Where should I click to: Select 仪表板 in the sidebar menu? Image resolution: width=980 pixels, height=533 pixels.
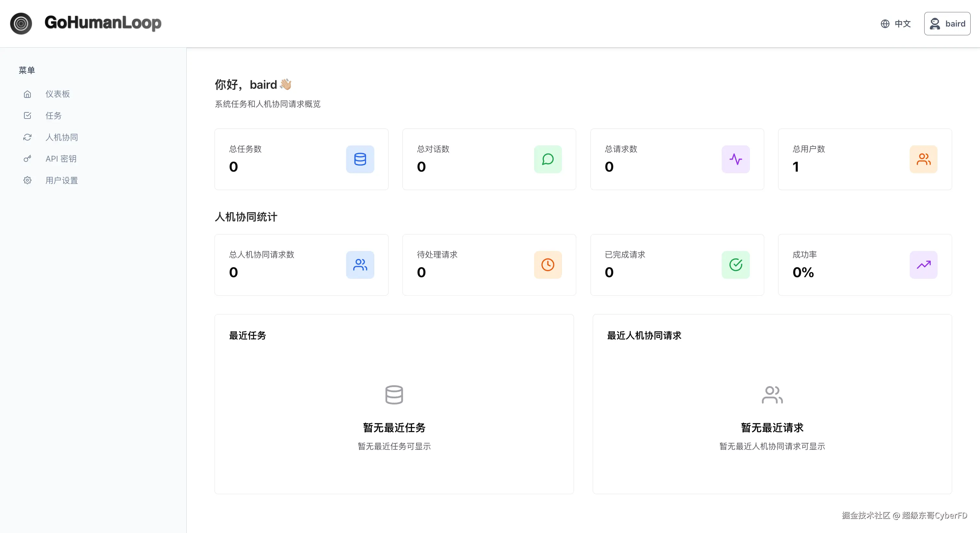(57, 94)
